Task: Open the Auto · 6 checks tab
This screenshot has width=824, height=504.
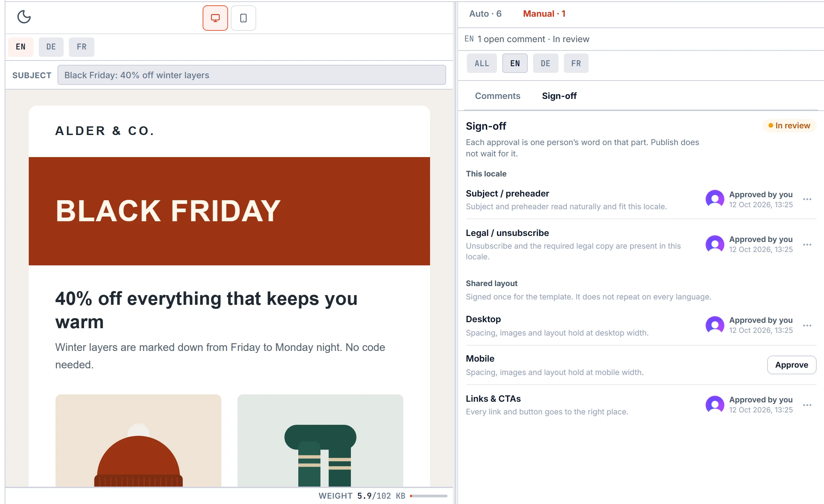Action: coord(485,14)
